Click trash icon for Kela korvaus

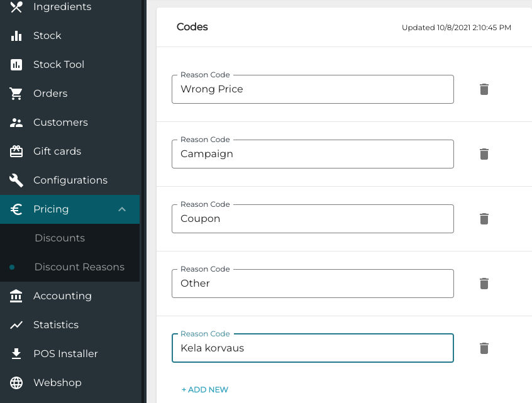click(484, 348)
